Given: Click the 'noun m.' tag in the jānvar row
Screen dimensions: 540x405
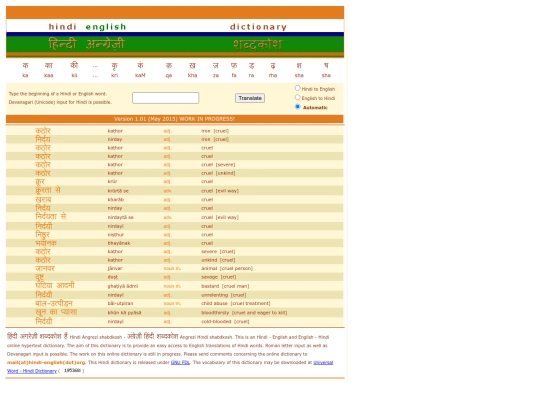Looking at the screenshot, I should point(172,268).
